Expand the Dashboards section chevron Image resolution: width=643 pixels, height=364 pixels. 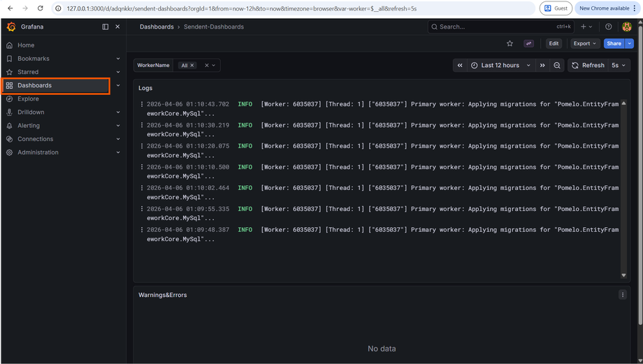[x=118, y=85]
